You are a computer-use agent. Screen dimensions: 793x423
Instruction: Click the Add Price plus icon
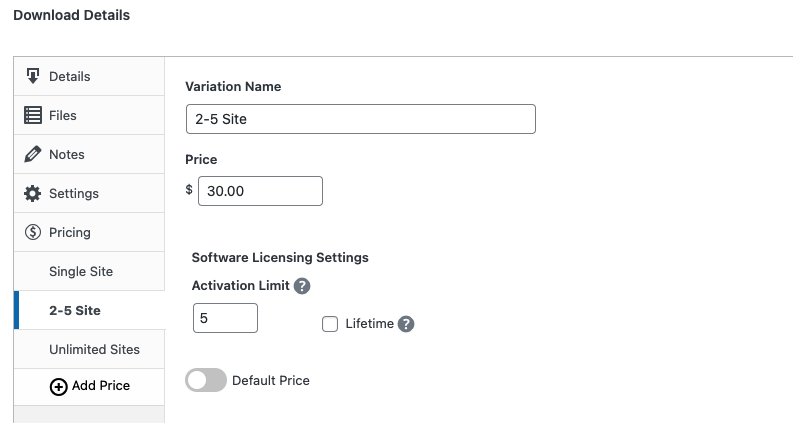coord(58,386)
